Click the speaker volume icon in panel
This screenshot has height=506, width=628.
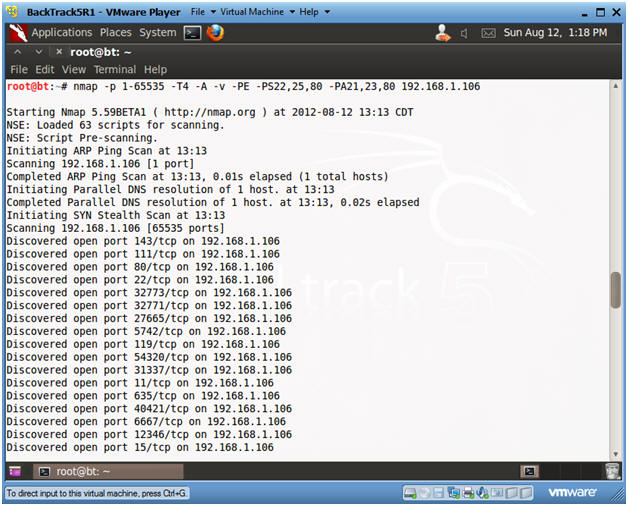click(x=464, y=33)
